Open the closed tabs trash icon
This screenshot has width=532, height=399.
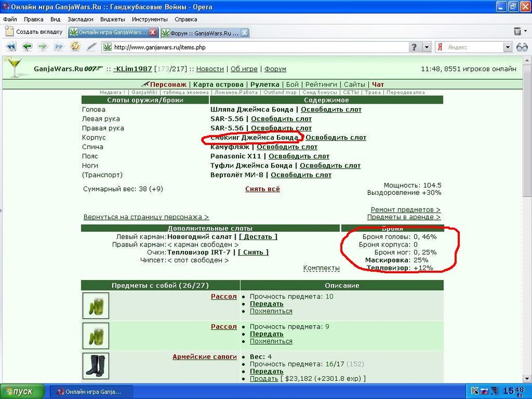click(x=517, y=31)
